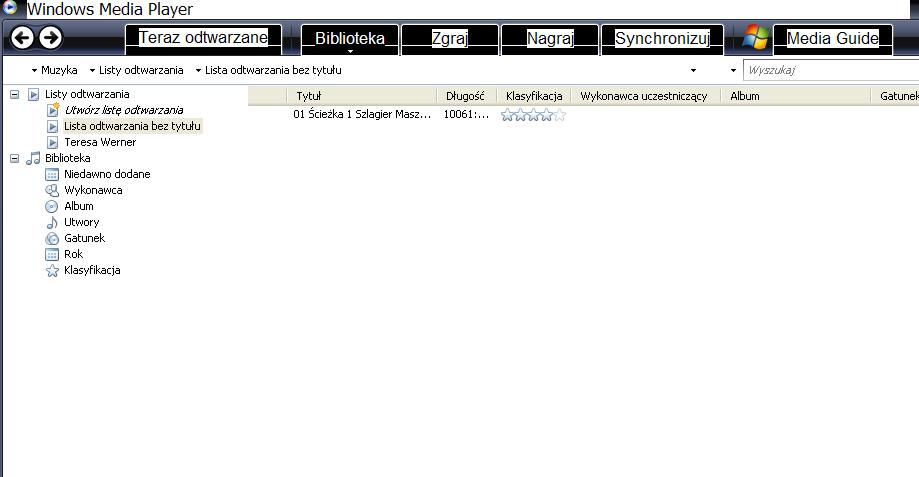Open Rok in the library tree
The image size is (919, 477).
73,254
